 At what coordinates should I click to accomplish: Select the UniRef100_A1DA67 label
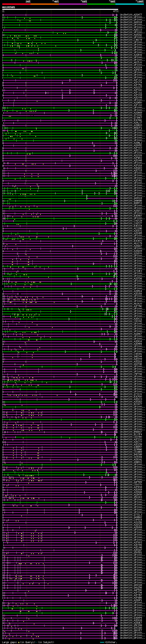coord(131,334)
